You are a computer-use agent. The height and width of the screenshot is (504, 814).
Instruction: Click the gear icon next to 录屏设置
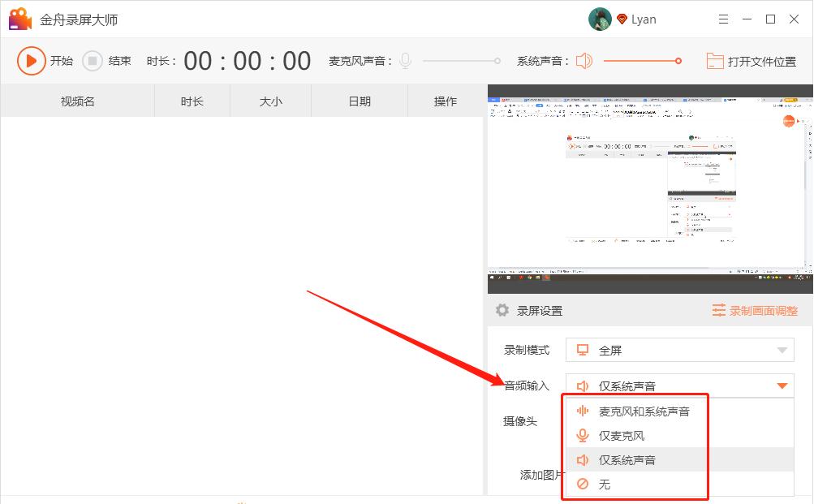coord(503,310)
